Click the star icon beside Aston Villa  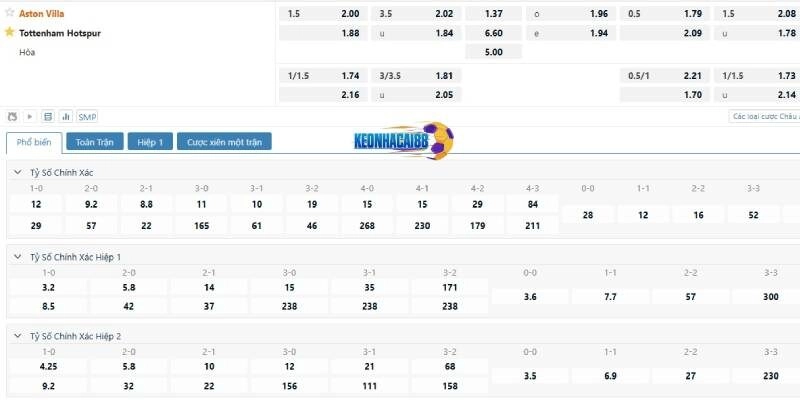tap(10, 14)
